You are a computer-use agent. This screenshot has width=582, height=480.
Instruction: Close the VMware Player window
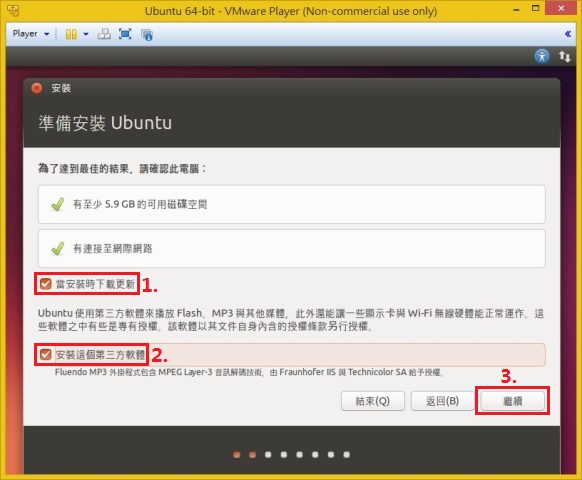561,8
